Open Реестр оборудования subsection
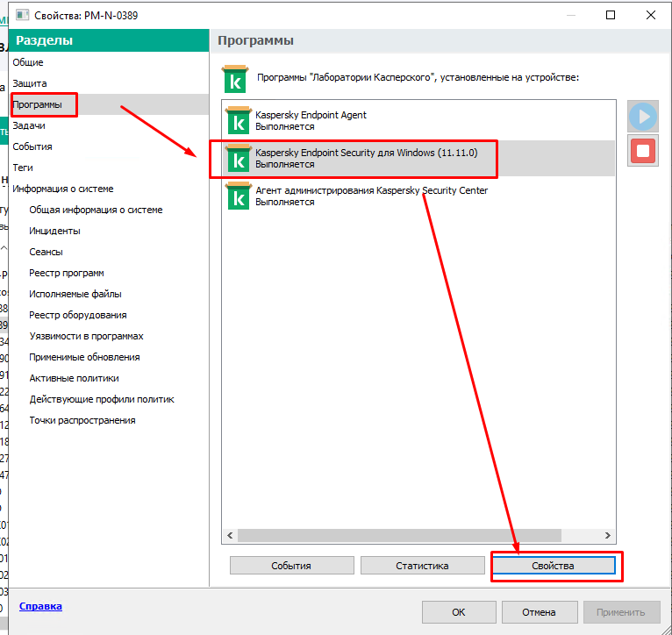The width and height of the screenshot is (672, 635). [78, 315]
